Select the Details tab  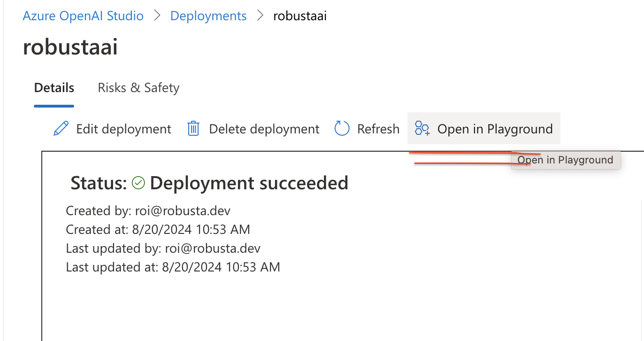[54, 88]
